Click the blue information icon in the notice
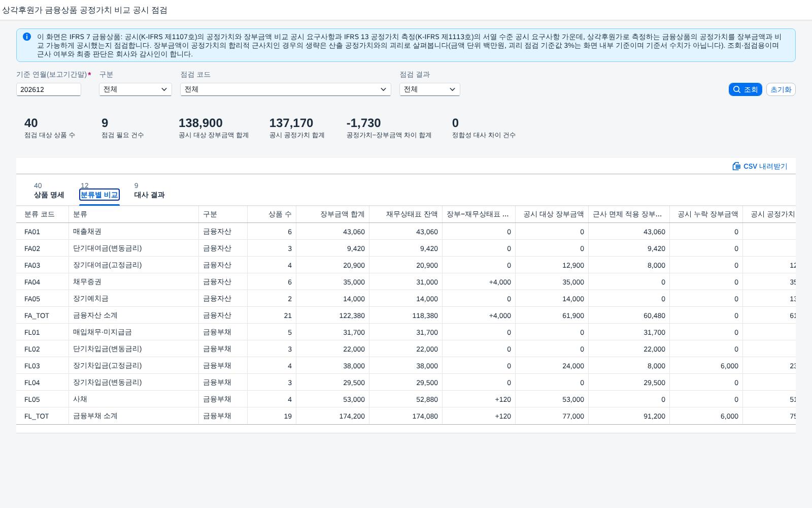Screen dimensions: 812x508 click(x=27, y=37)
